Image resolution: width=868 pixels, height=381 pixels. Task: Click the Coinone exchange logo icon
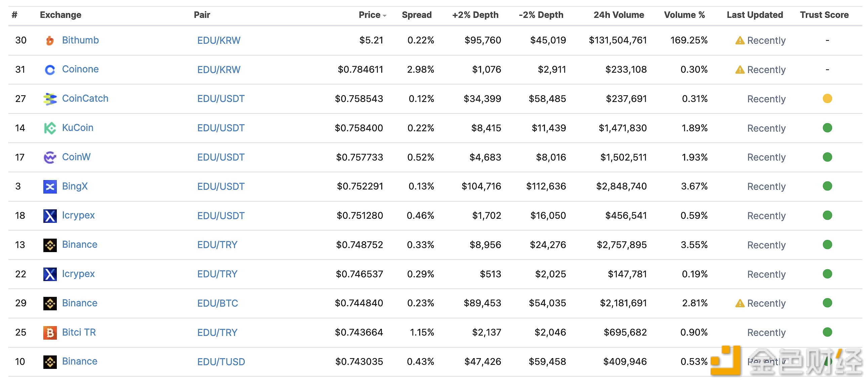[x=50, y=70]
